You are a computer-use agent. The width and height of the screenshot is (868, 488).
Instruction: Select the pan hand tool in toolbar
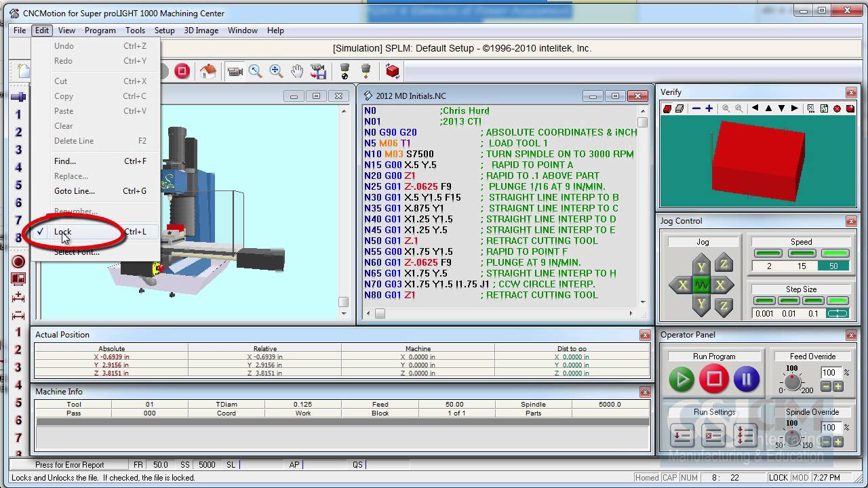(x=297, y=70)
